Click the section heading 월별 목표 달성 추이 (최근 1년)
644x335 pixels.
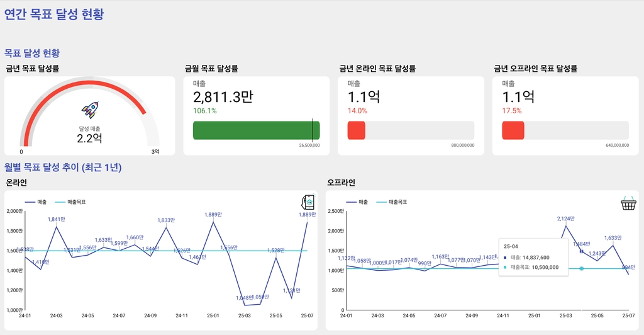[63, 167]
